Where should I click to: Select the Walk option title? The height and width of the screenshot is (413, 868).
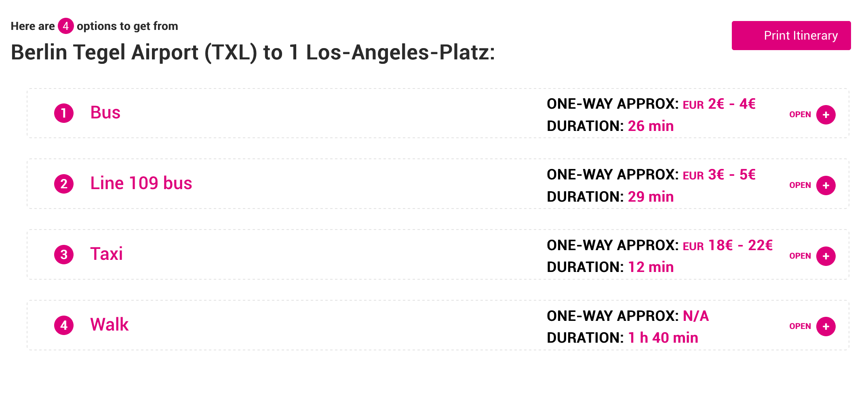click(110, 325)
